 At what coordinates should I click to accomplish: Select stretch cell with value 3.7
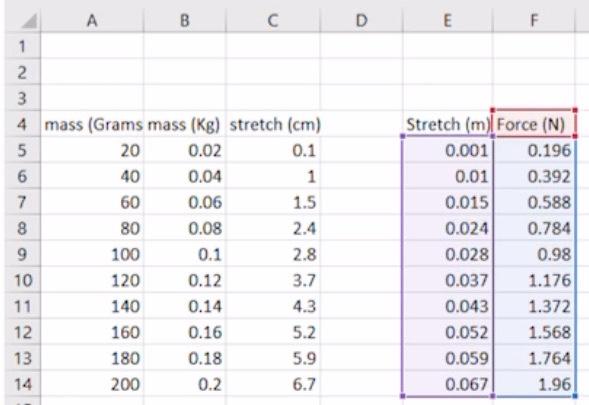click(273, 280)
